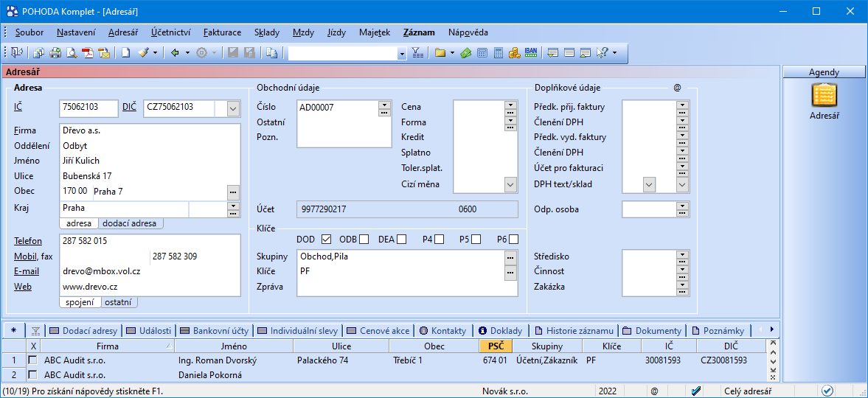
Task: Open the Fakturace menu
Action: [x=222, y=32]
